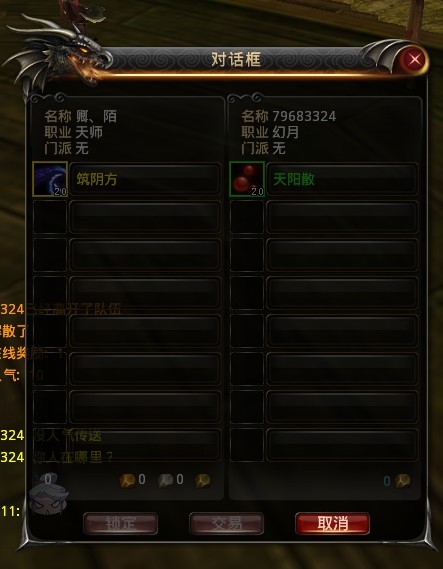Cancel the trade via 取消 button

click(x=332, y=523)
